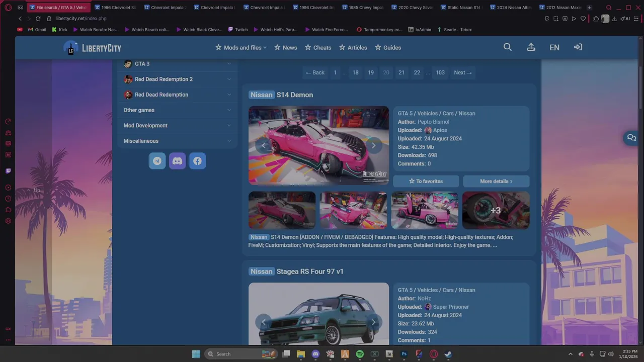The height and width of the screenshot is (362, 644).
Task: Open the News menu item
Action: pos(286,48)
